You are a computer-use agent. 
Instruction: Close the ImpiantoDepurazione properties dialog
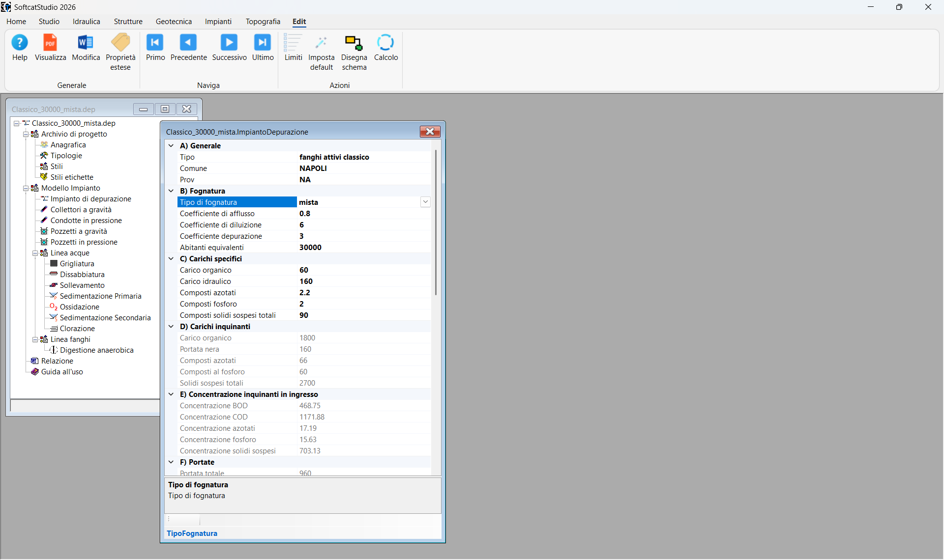(430, 132)
